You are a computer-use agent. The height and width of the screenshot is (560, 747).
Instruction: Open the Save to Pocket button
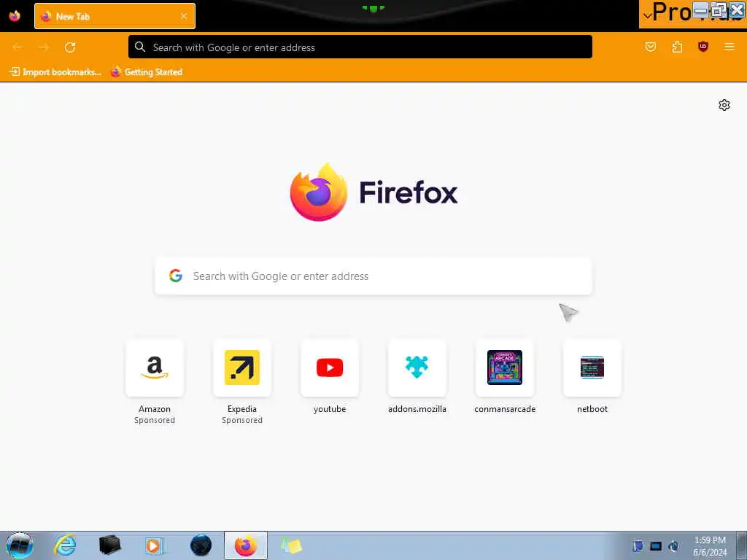pyautogui.click(x=650, y=47)
